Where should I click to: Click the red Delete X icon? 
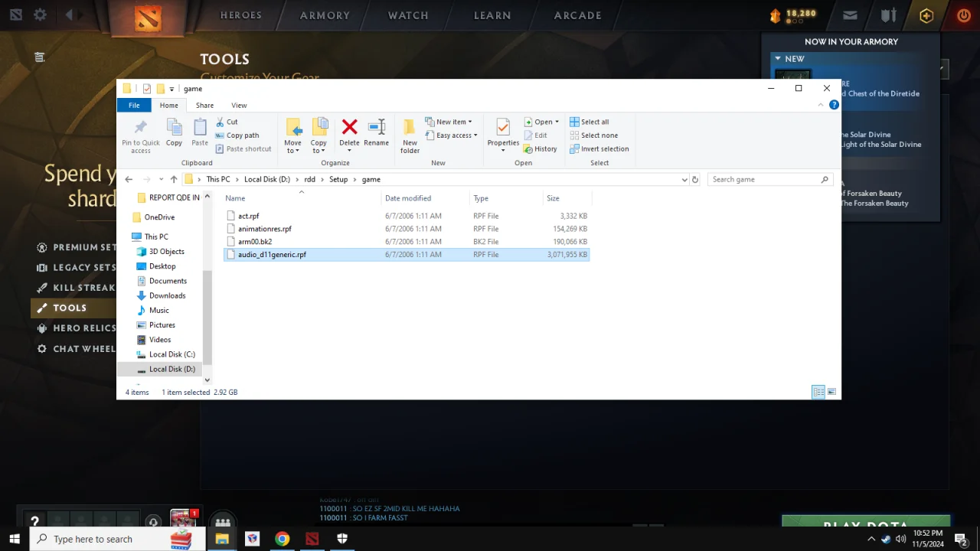click(x=349, y=127)
